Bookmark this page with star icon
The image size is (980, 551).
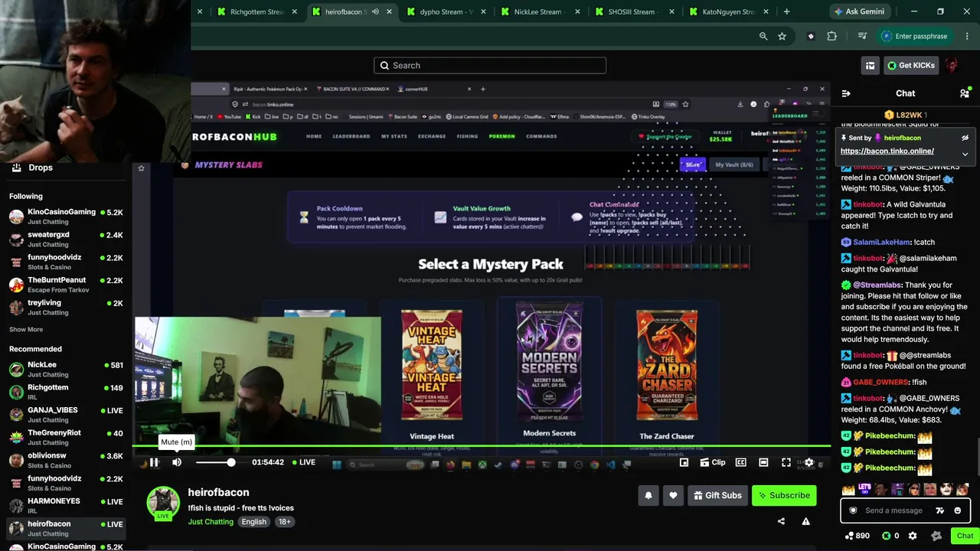tap(782, 36)
